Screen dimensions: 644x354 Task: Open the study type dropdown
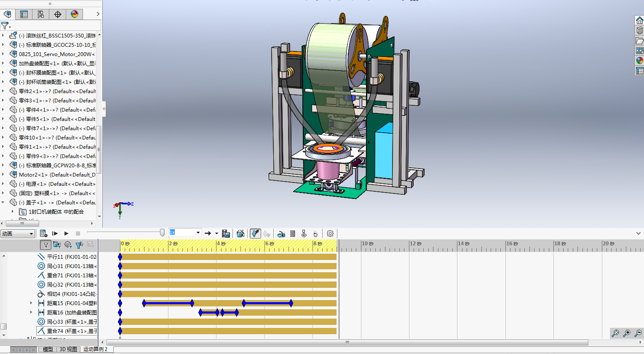point(18,233)
